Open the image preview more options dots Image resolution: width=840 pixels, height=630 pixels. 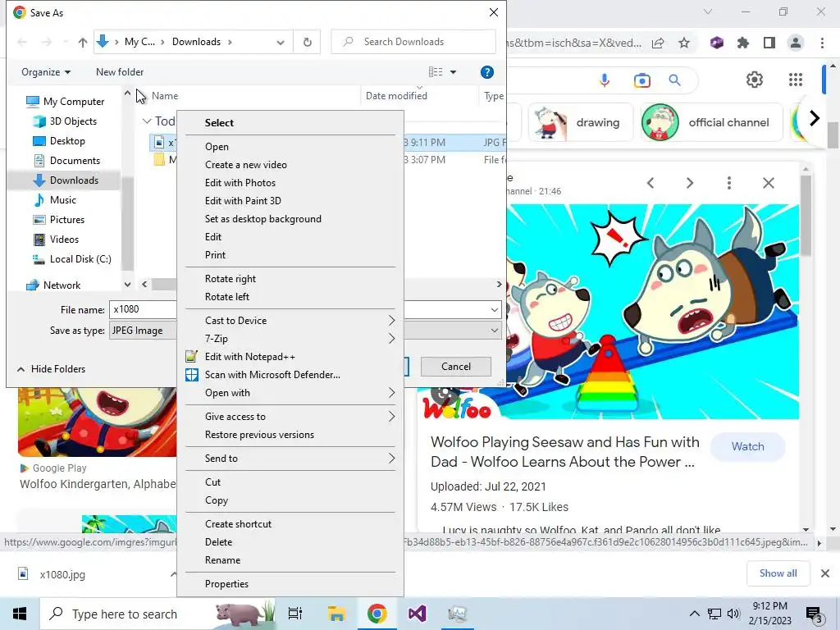(x=728, y=183)
